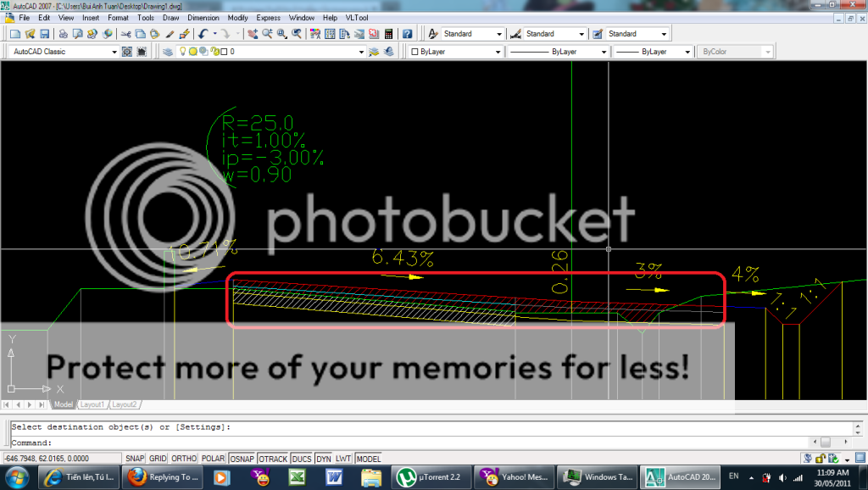
Task: Open the Sheet Set Manager icon
Action: click(x=359, y=34)
